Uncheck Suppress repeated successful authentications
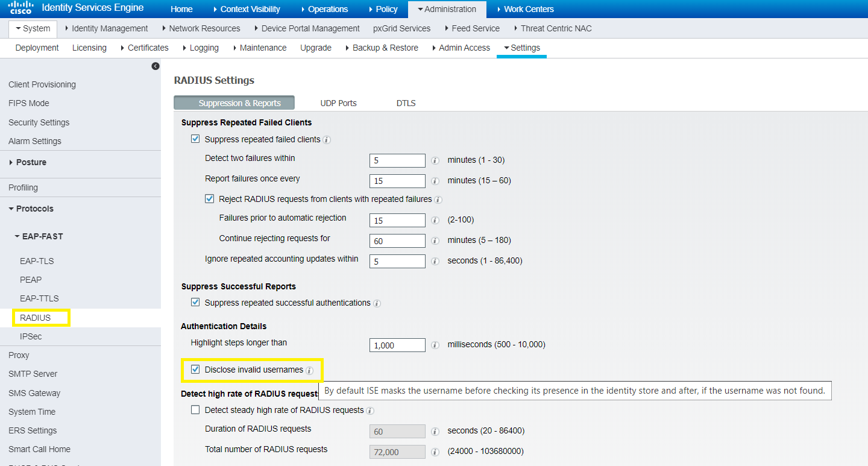 coord(195,302)
